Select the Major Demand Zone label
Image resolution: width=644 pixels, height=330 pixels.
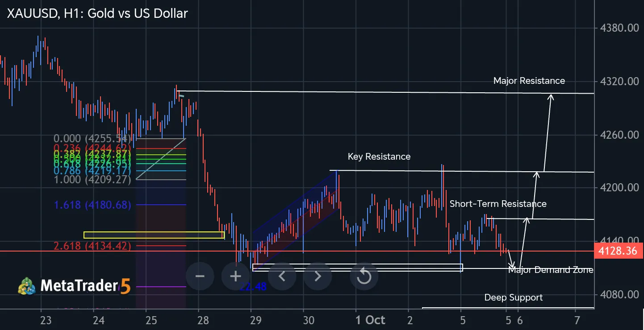(551, 270)
